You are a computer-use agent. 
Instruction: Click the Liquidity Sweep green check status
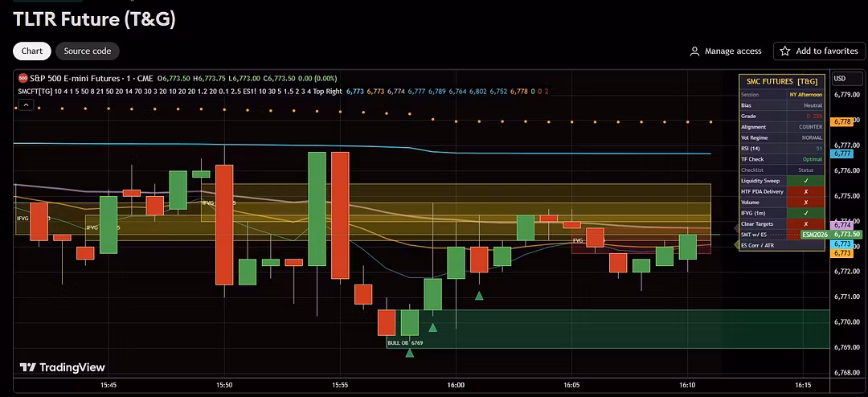(805, 181)
